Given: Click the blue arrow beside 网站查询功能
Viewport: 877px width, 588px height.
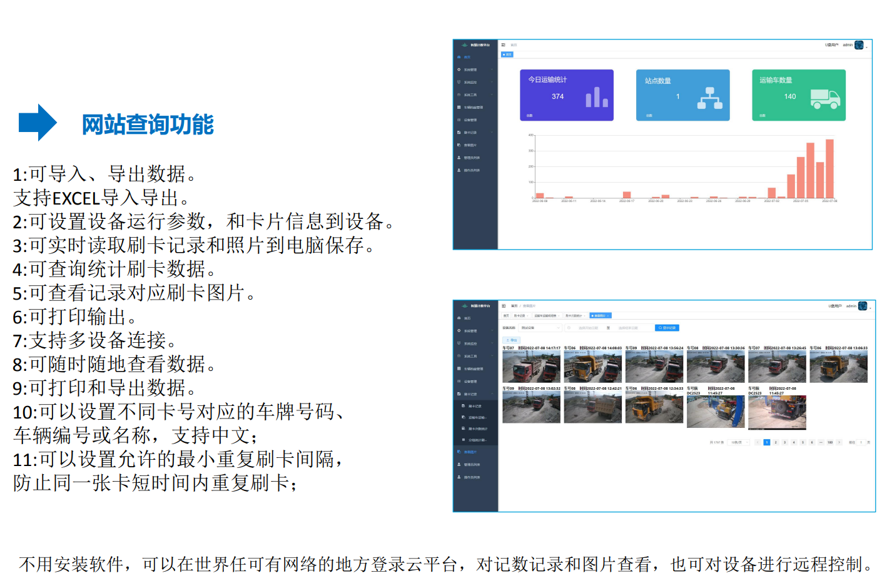Looking at the screenshot, I should tap(38, 123).
